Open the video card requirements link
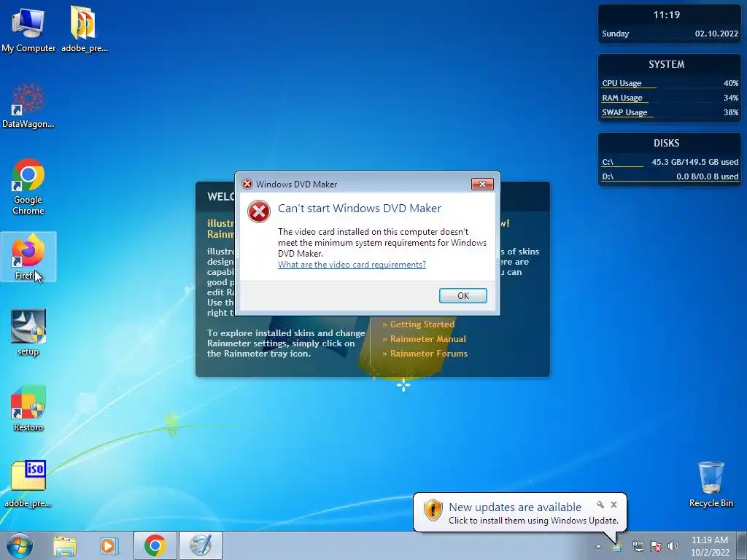747x560 pixels. (x=352, y=265)
